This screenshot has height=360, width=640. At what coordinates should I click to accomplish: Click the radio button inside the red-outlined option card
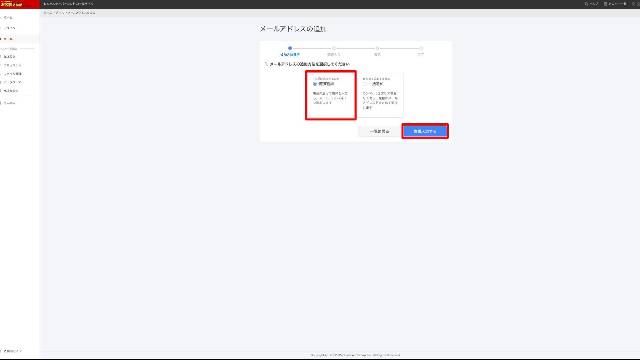pos(315,84)
